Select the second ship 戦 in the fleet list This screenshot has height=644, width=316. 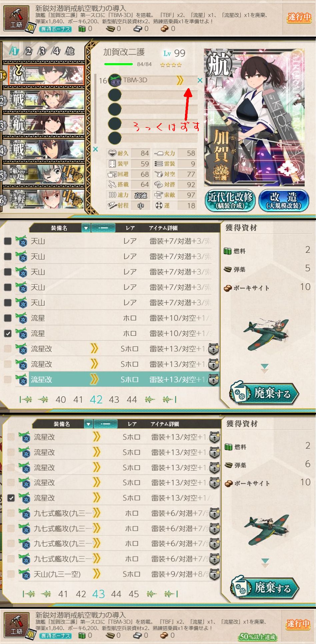43,100
